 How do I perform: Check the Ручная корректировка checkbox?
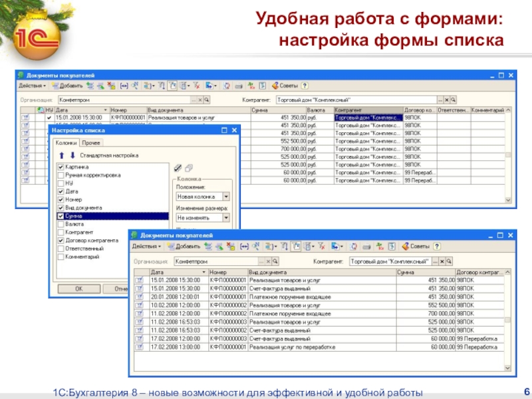click(61, 175)
